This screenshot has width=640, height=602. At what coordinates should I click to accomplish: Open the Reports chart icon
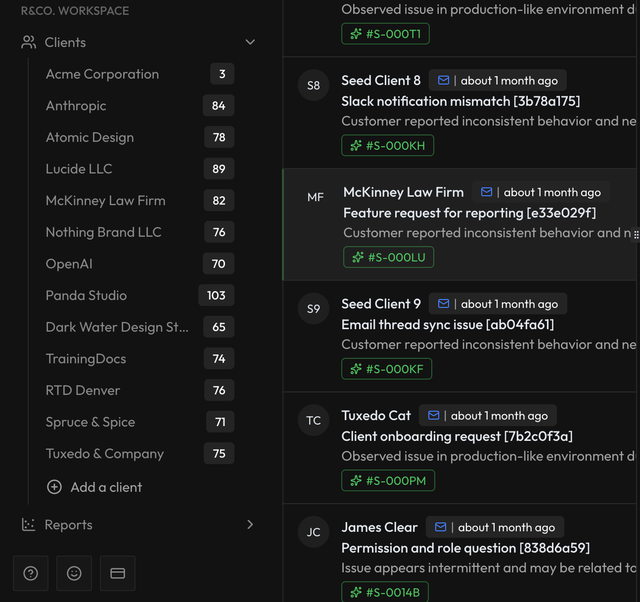click(x=29, y=524)
